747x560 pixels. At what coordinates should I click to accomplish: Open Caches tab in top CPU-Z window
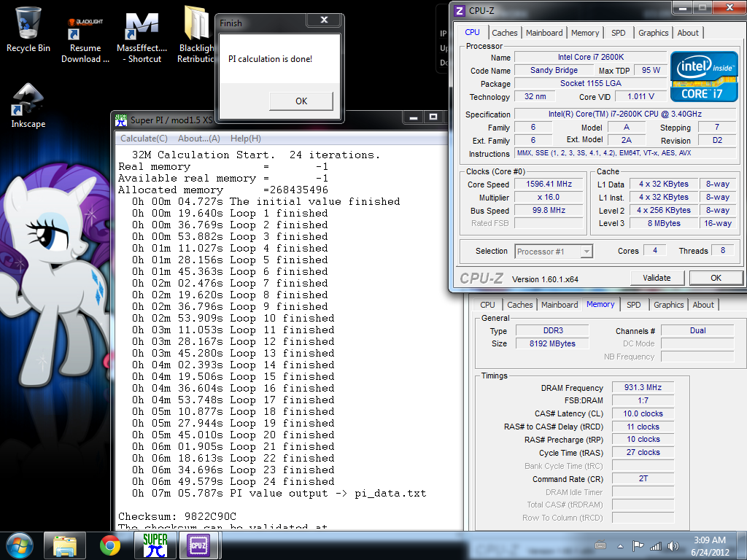(505, 33)
